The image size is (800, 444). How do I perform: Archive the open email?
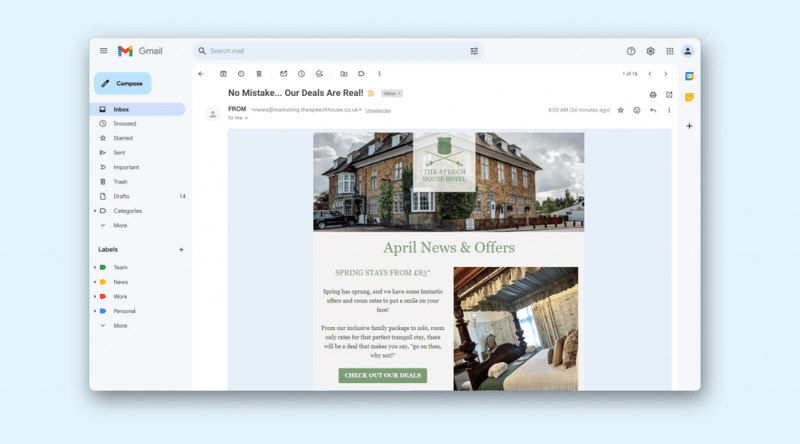coord(223,73)
